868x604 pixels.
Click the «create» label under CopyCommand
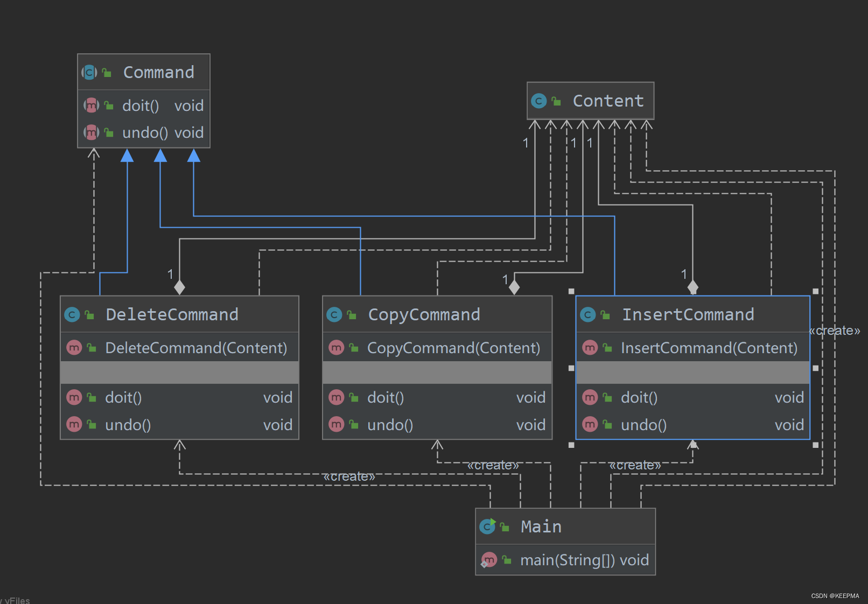pyautogui.click(x=493, y=465)
